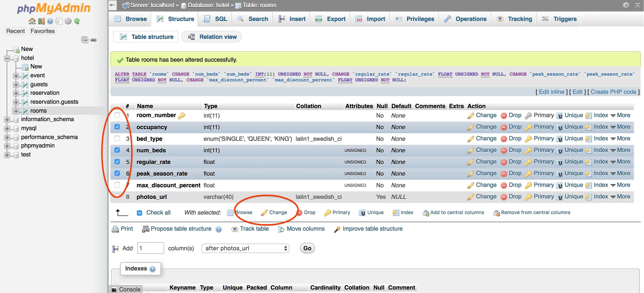The width and height of the screenshot is (644, 293).
Task: Click the collapse all tree icon
Action: pos(85,40)
